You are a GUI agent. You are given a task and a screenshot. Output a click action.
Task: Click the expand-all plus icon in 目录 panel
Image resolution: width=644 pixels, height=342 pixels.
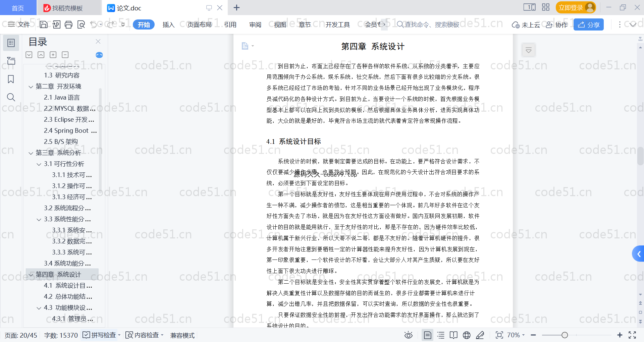[53, 55]
